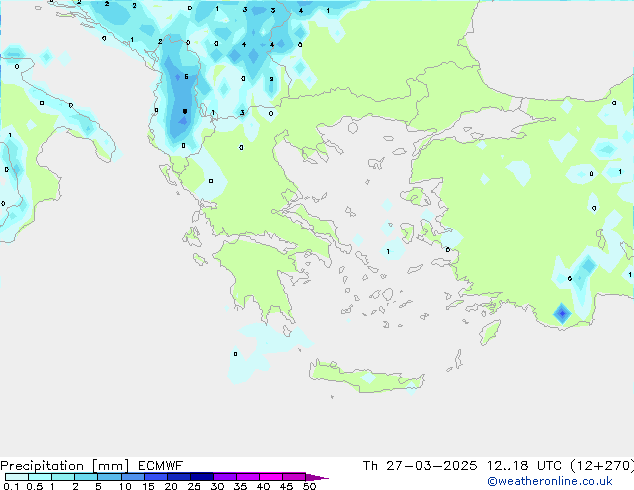This screenshot has width=634, height=490.
Task: Click the 'ECMWF' model label
Action: (161, 466)
